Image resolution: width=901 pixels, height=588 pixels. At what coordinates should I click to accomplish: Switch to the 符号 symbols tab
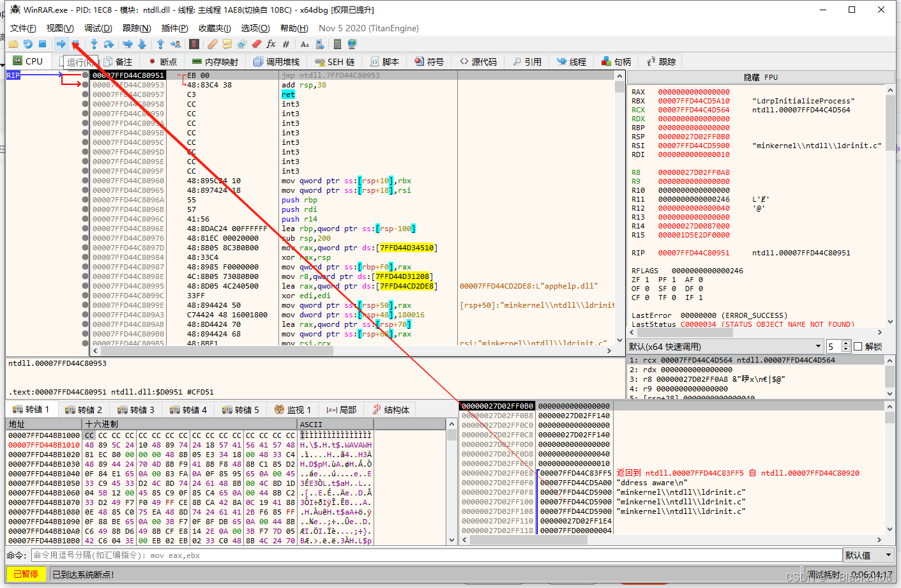[429, 62]
